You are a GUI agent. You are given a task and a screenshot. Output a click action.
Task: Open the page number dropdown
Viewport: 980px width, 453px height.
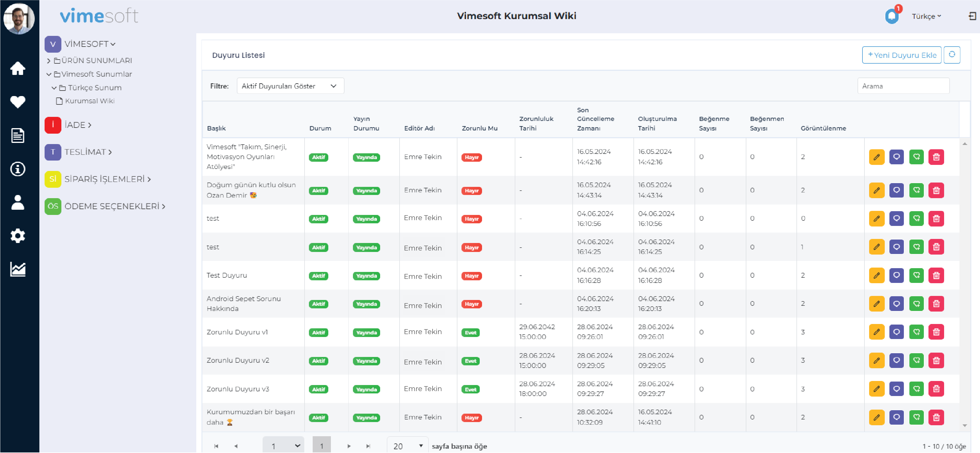[x=283, y=445]
